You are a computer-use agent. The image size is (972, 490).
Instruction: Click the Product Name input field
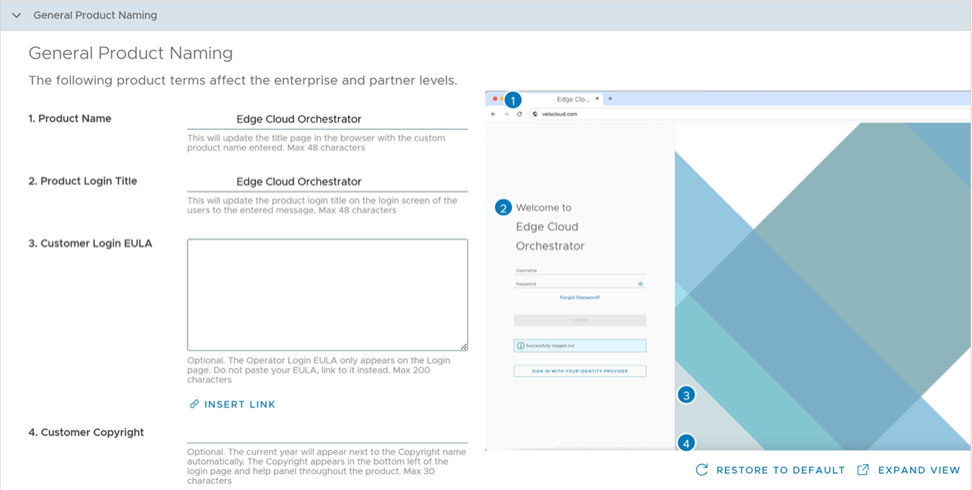(327, 119)
